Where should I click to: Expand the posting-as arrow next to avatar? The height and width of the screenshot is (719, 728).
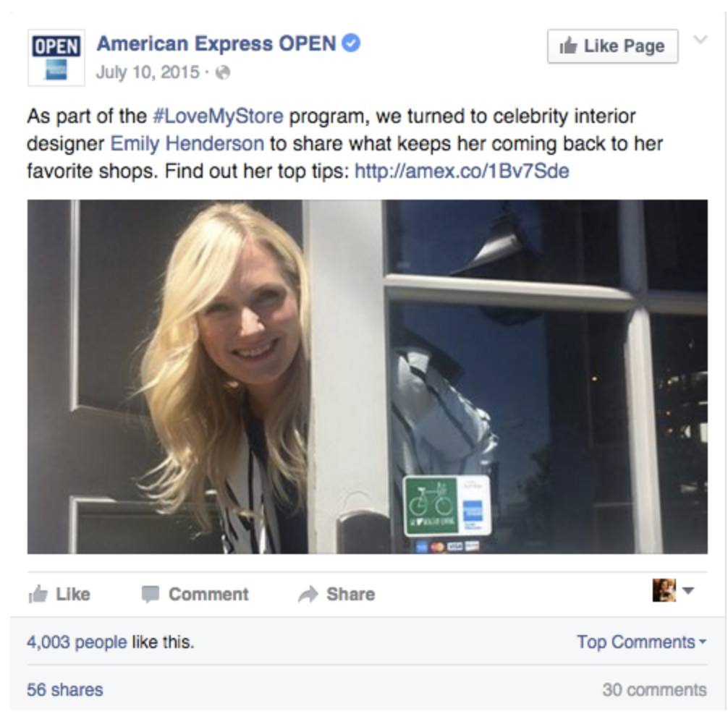click(x=688, y=590)
